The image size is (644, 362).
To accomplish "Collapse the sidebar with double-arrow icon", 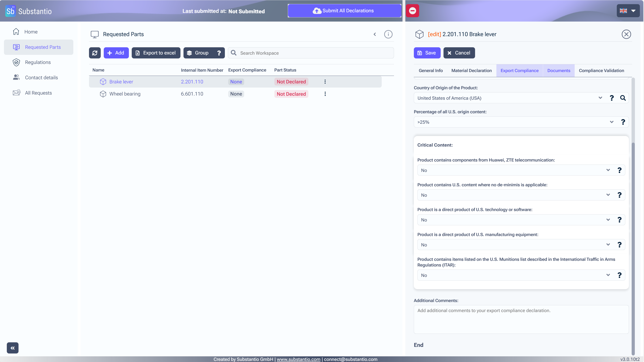I will pyautogui.click(x=12, y=348).
